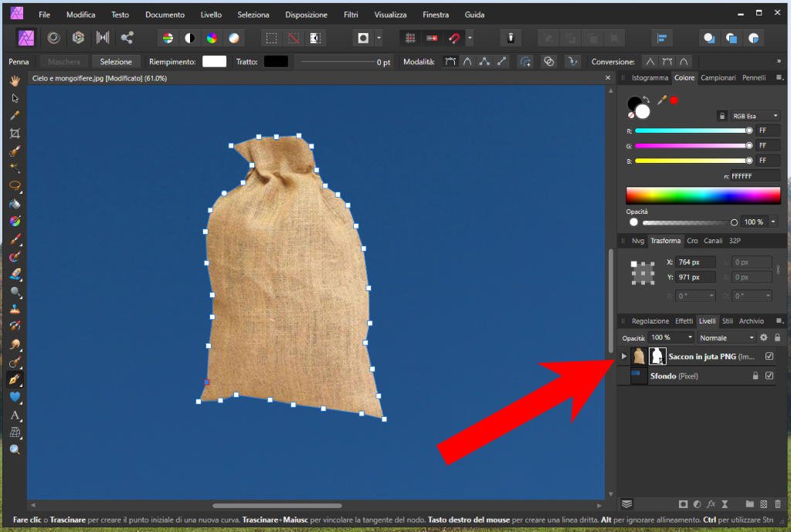Select the Mesh Warp tool
This screenshot has width=791, height=532.
point(15,432)
